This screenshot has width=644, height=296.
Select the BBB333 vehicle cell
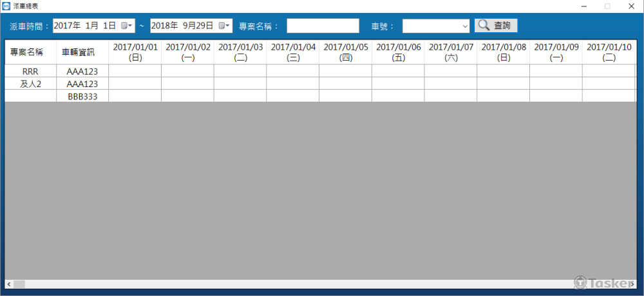pyautogui.click(x=82, y=96)
